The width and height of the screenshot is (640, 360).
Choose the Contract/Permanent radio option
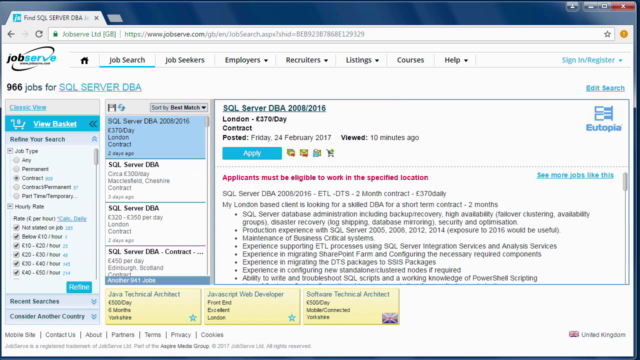16,187
